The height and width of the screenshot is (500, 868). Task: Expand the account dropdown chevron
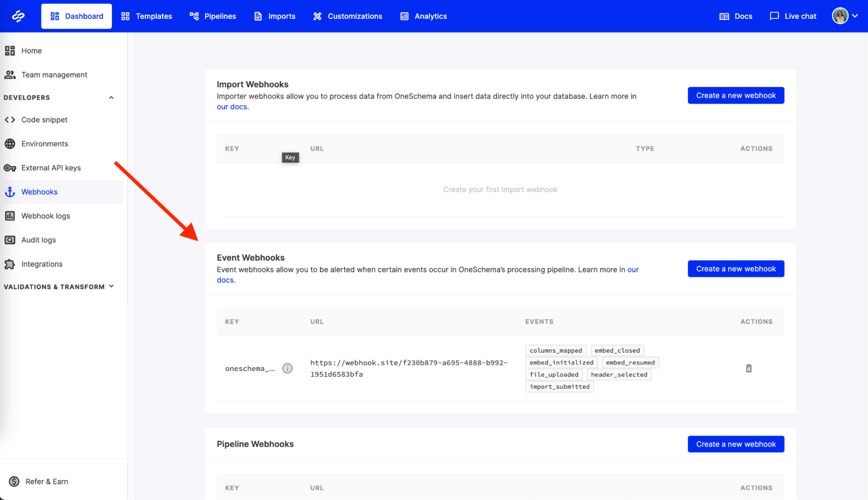click(855, 16)
